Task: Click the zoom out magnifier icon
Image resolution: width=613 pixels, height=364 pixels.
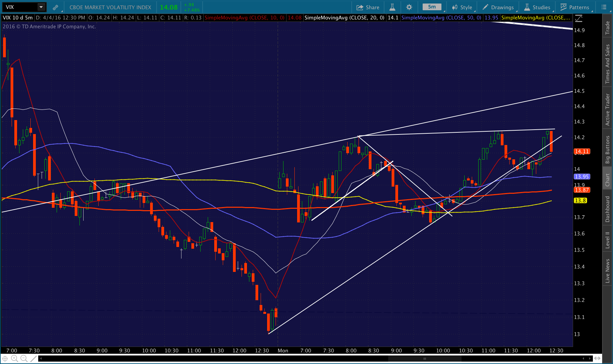Action: (24, 359)
